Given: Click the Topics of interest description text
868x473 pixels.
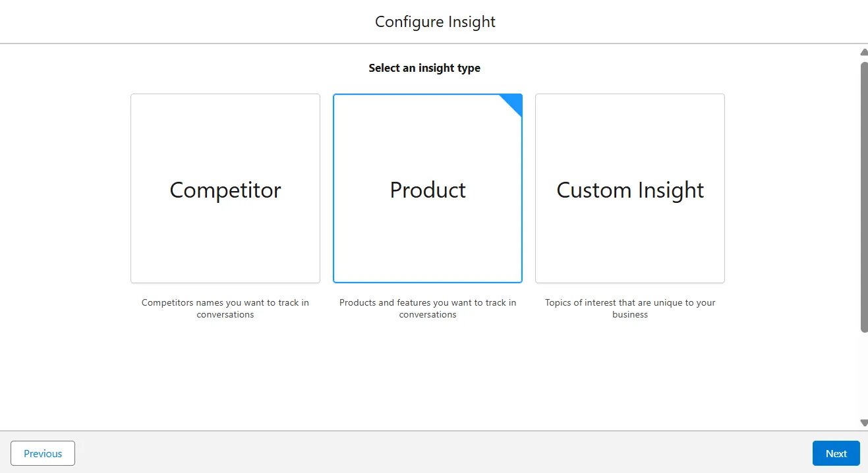Looking at the screenshot, I should tap(630, 308).
